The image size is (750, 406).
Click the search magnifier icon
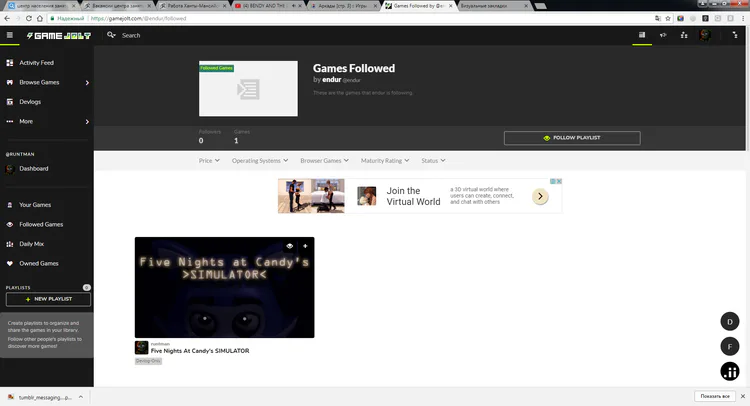pyautogui.click(x=111, y=35)
